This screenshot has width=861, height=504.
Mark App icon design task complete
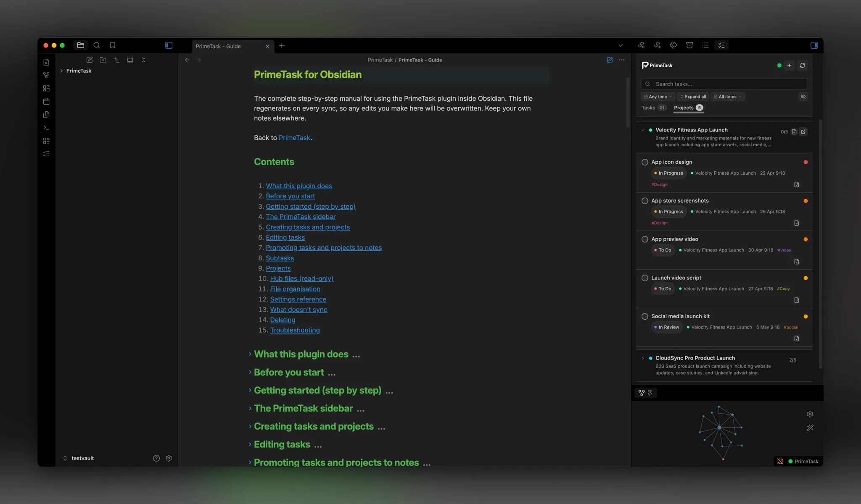645,162
